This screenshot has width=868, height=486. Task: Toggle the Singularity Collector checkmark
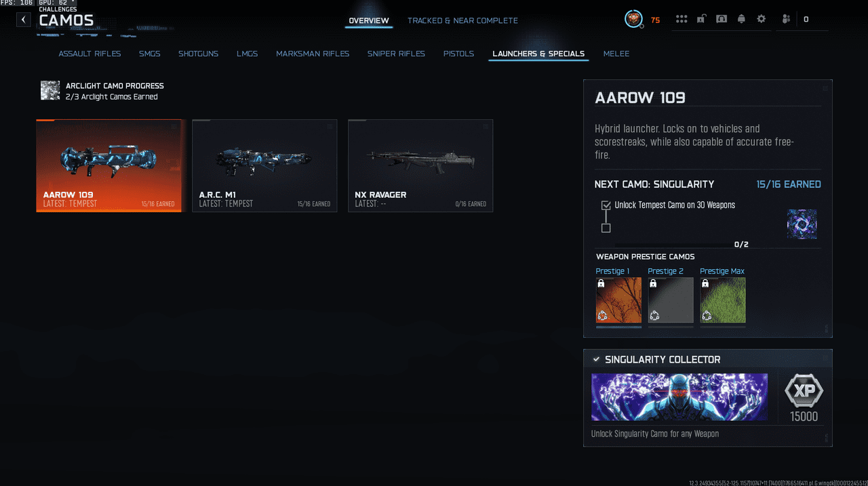[596, 359]
